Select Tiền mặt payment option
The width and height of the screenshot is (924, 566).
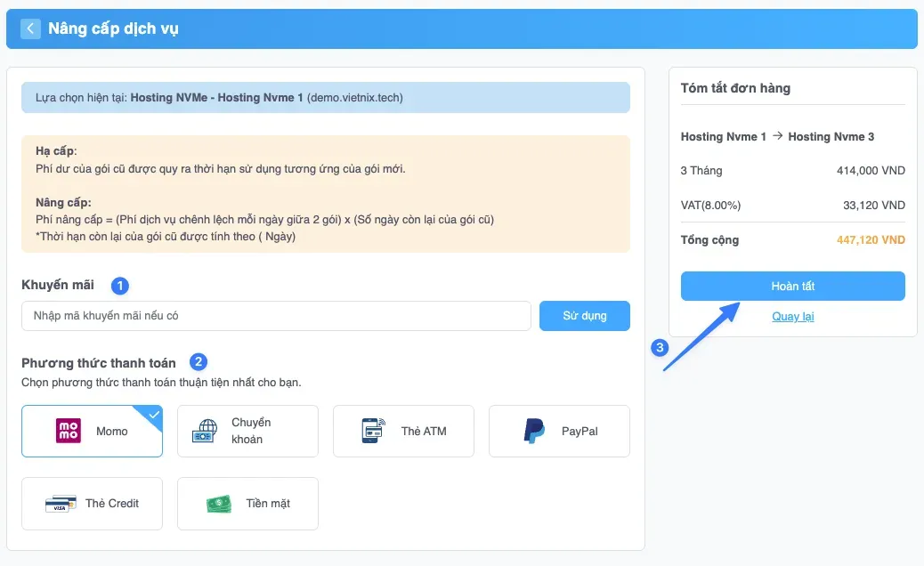(247, 504)
